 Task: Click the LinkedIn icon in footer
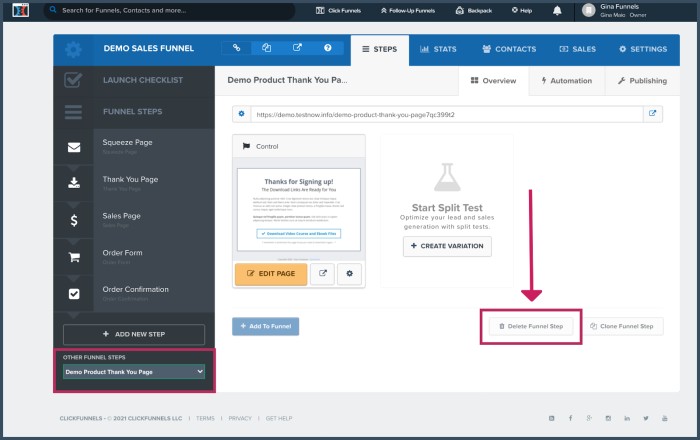pos(627,418)
